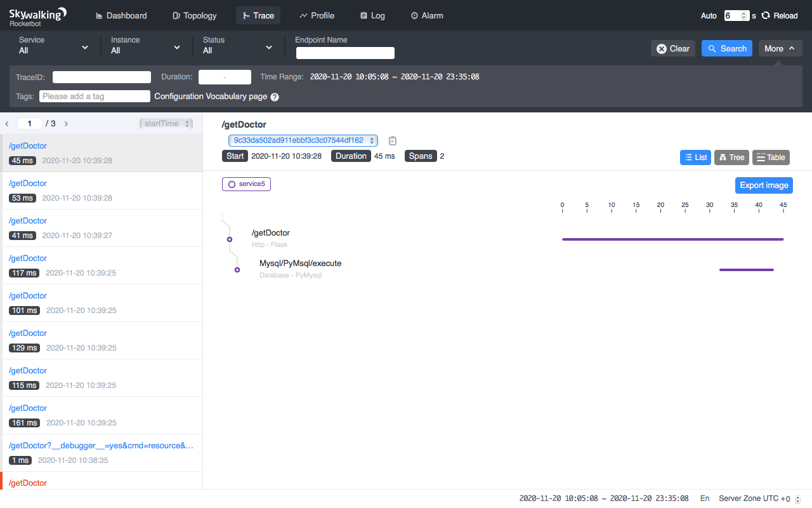Switch trace view to Table

[x=771, y=157]
